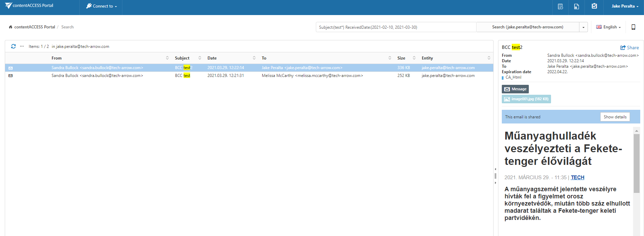Click the Show details button

(615, 117)
